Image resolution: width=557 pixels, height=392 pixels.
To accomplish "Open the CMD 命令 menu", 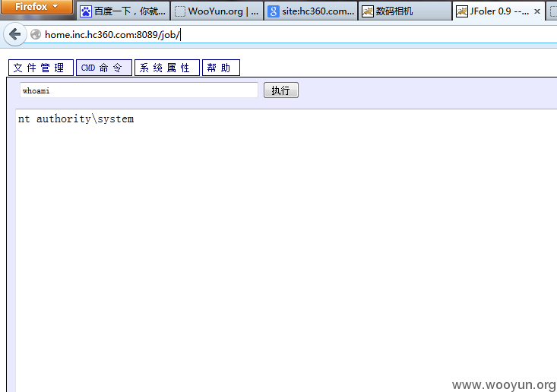I will (x=104, y=68).
